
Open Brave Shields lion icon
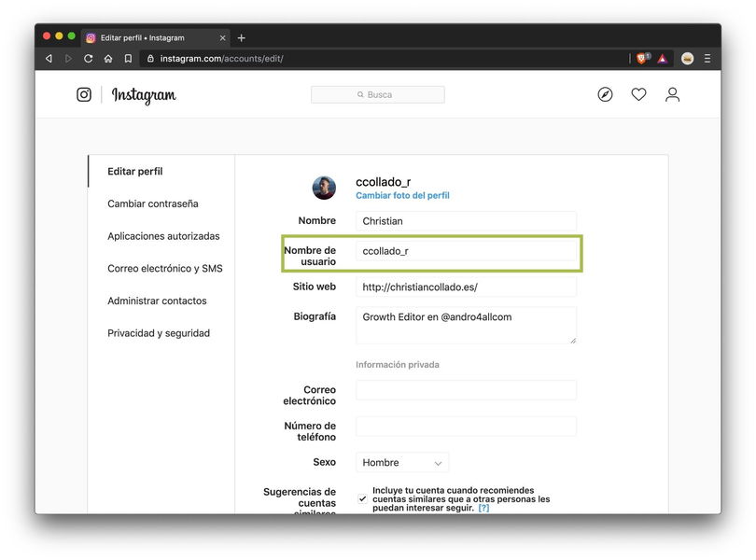click(x=642, y=59)
